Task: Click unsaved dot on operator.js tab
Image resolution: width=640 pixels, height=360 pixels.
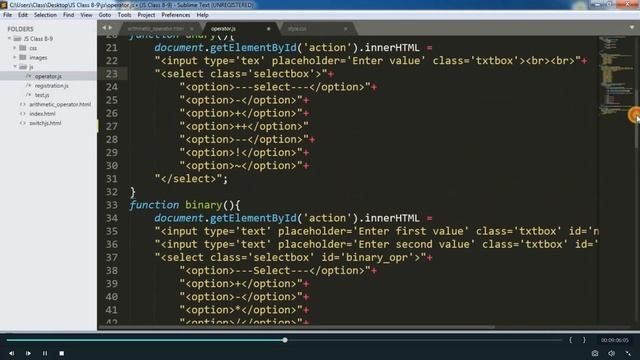Action: pos(269,29)
